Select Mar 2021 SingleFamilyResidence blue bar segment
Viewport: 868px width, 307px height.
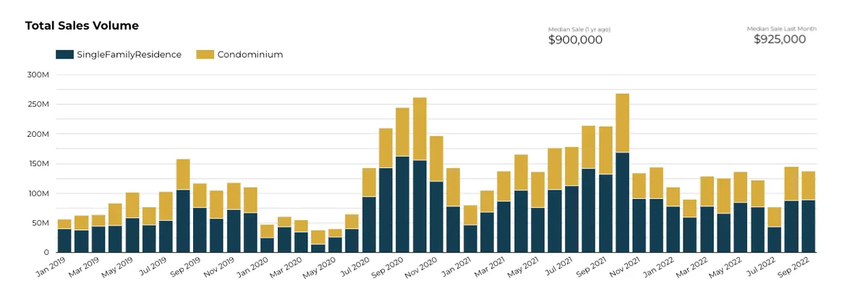point(504,227)
